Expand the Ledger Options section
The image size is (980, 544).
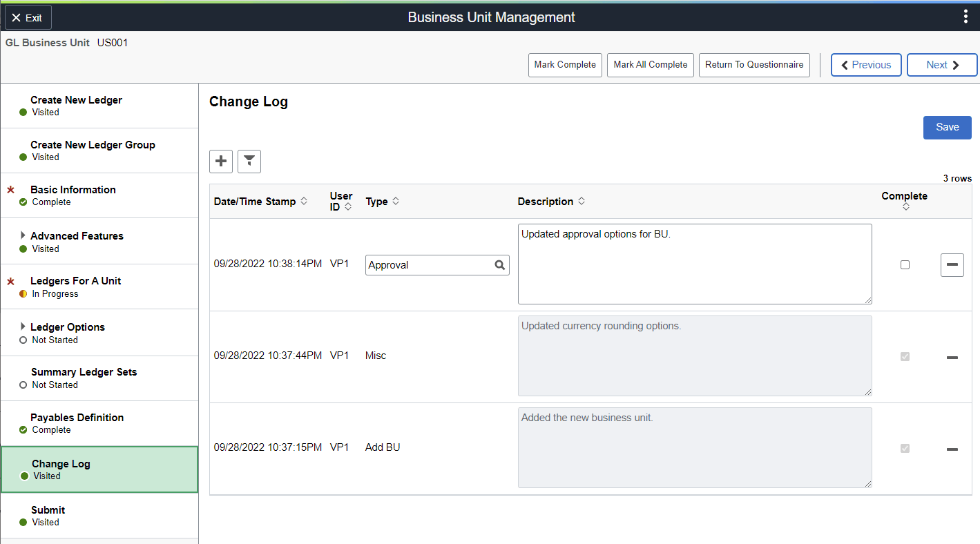(x=23, y=327)
